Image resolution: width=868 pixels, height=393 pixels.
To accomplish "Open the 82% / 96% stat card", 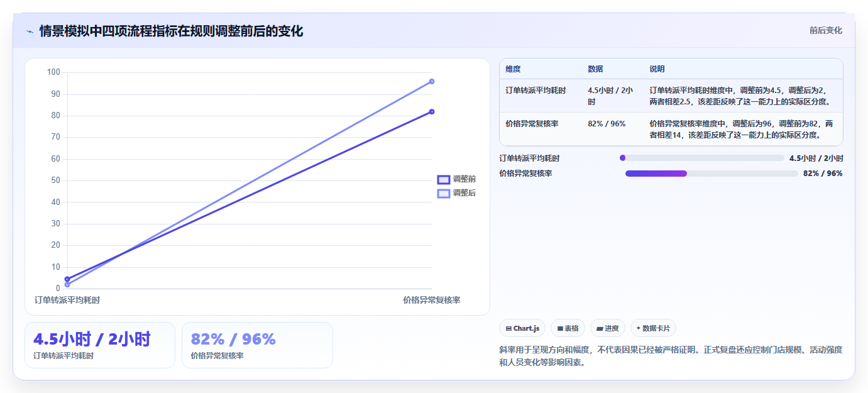I will click(257, 345).
